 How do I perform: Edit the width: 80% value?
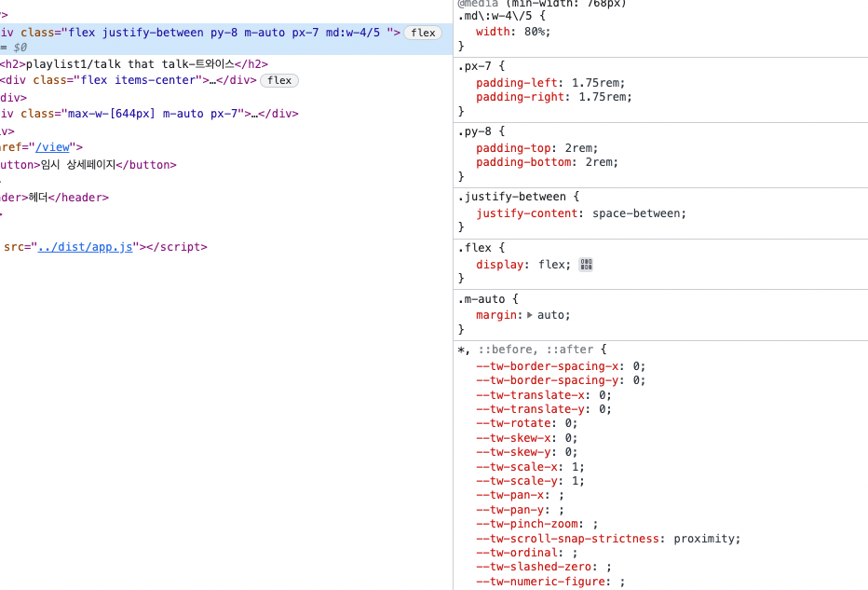pos(535,32)
